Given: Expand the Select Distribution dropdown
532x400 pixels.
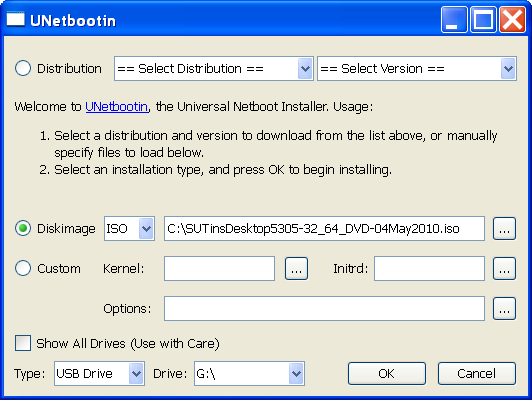Looking at the screenshot, I should click(214, 69).
